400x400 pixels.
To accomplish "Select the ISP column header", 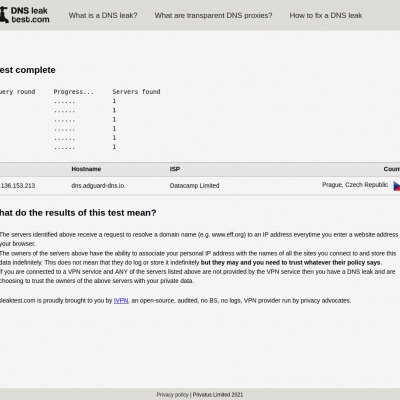I will pyautogui.click(x=175, y=169).
